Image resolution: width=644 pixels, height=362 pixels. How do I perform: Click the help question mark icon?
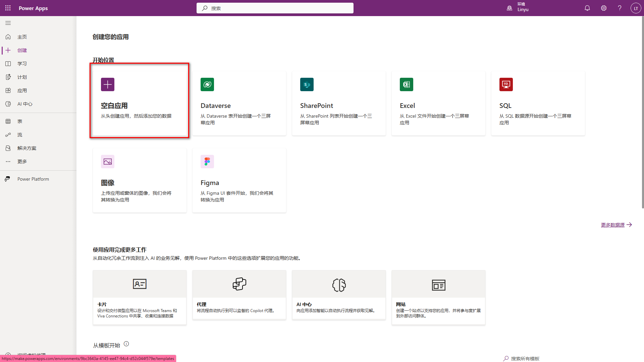(x=620, y=8)
